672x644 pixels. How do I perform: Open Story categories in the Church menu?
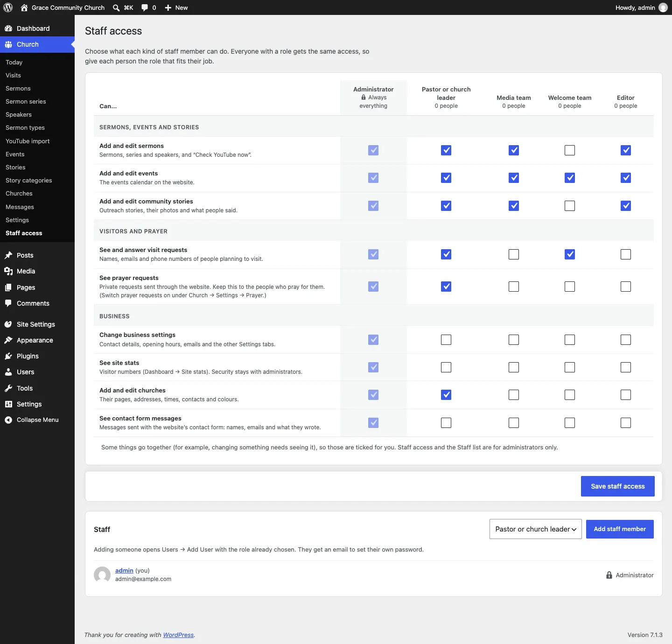(29, 180)
